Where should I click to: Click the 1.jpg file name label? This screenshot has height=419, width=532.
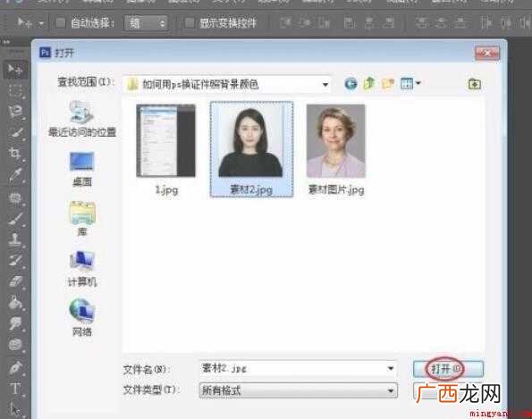click(166, 189)
